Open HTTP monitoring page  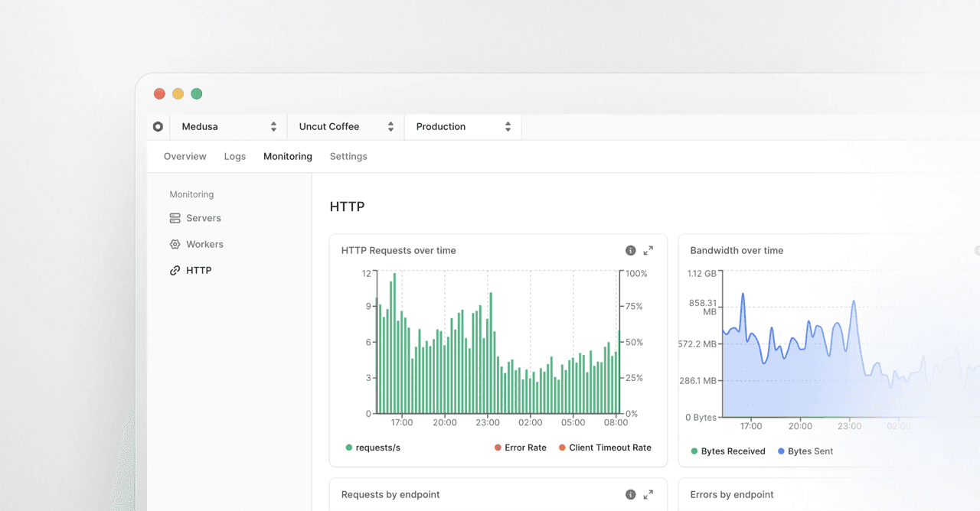pos(198,270)
